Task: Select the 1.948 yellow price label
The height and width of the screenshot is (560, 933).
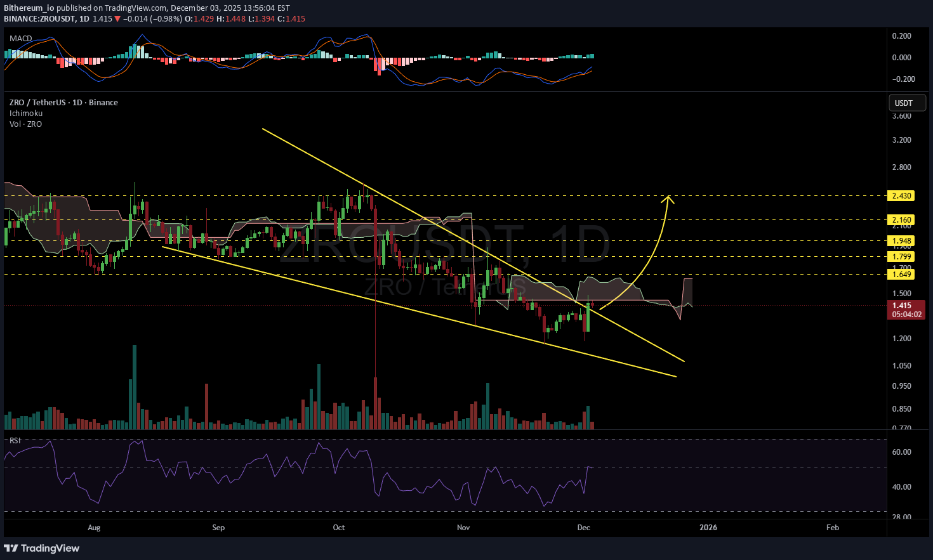Action: (x=902, y=241)
